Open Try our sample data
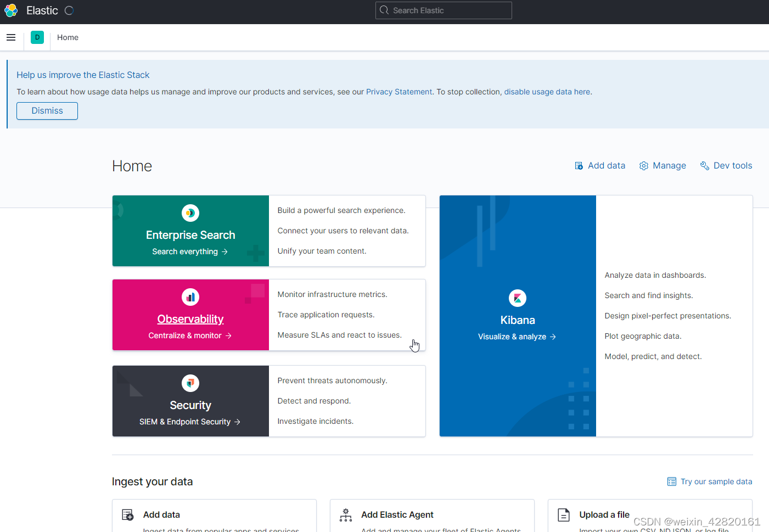The image size is (769, 532). [x=716, y=481]
